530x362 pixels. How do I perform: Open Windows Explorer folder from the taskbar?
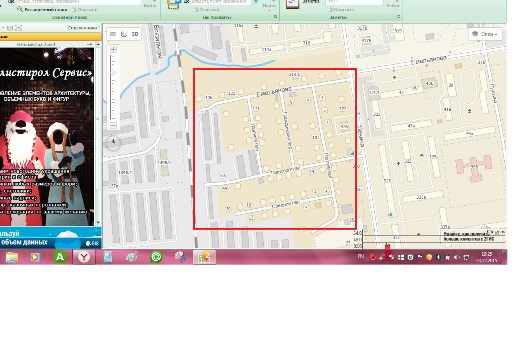coord(11,257)
